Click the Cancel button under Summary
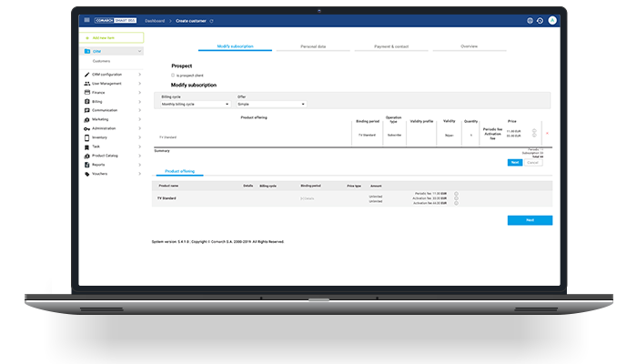Viewport: 637px width, 364px height. point(533,162)
